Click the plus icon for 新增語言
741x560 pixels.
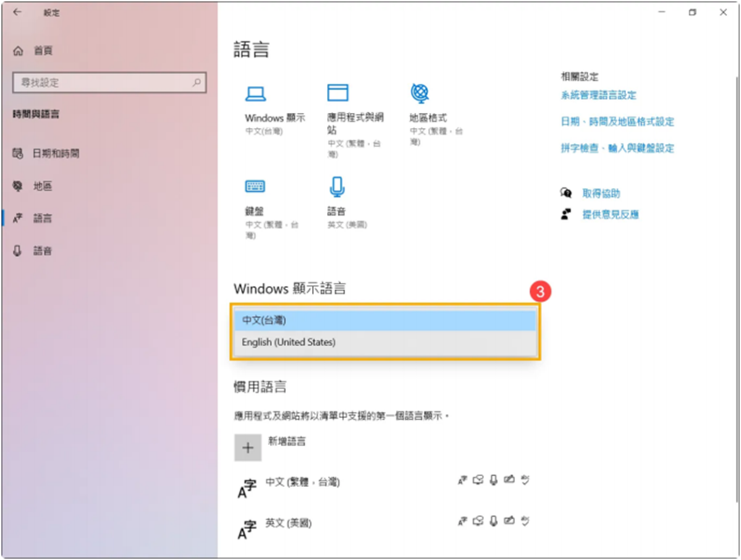point(247,448)
